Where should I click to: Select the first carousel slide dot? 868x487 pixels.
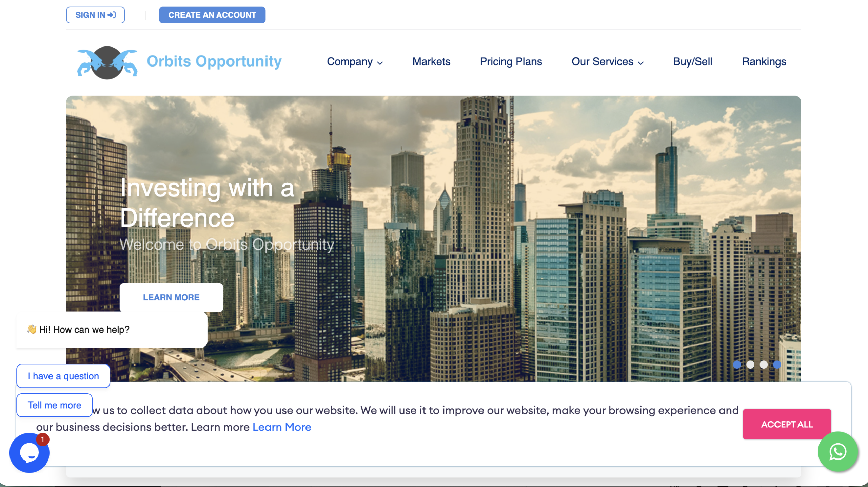pos(737,364)
